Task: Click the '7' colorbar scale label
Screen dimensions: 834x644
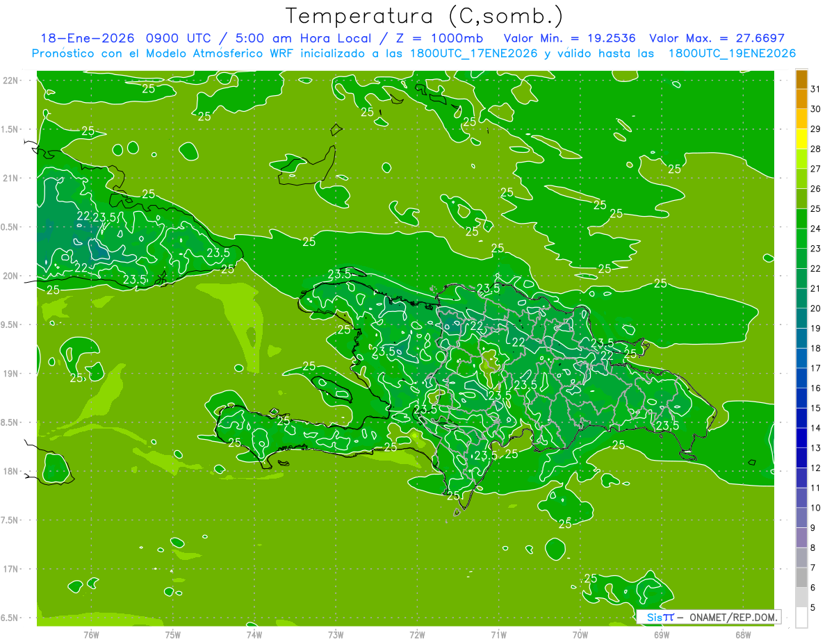Action: coord(813,568)
